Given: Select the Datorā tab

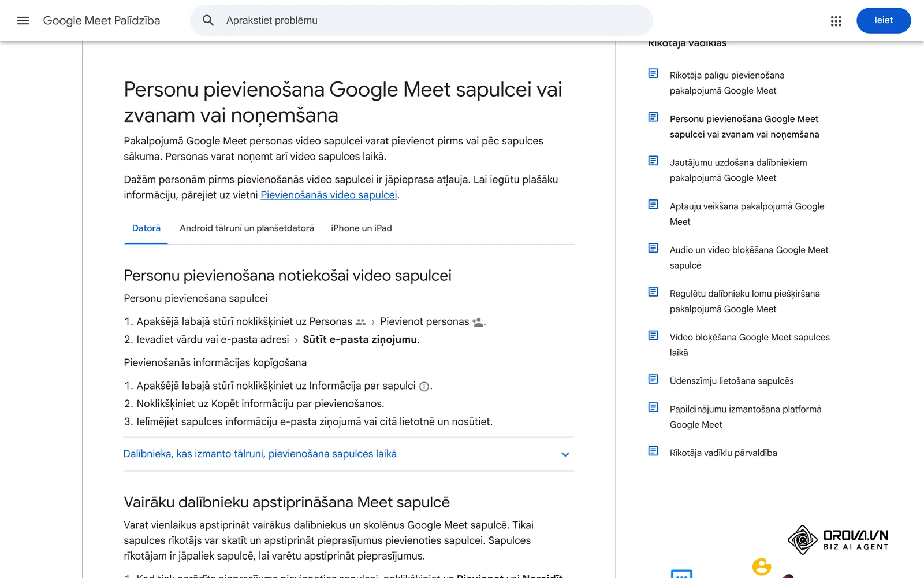Looking at the screenshot, I should pyautogui.click(x=146, y=228).
